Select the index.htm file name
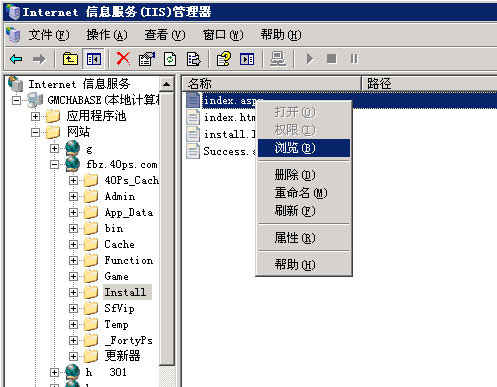Screen dimensions: 497x387 point(229,117)
